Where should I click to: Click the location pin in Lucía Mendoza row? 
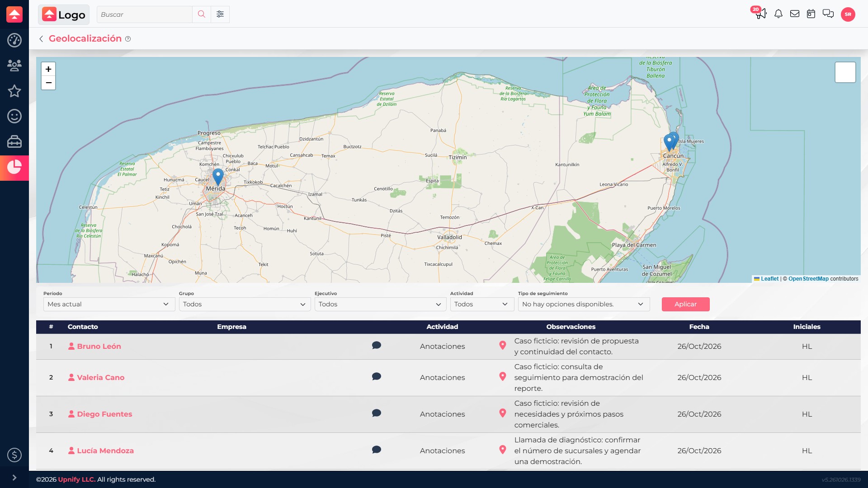[x=502, y=450]
